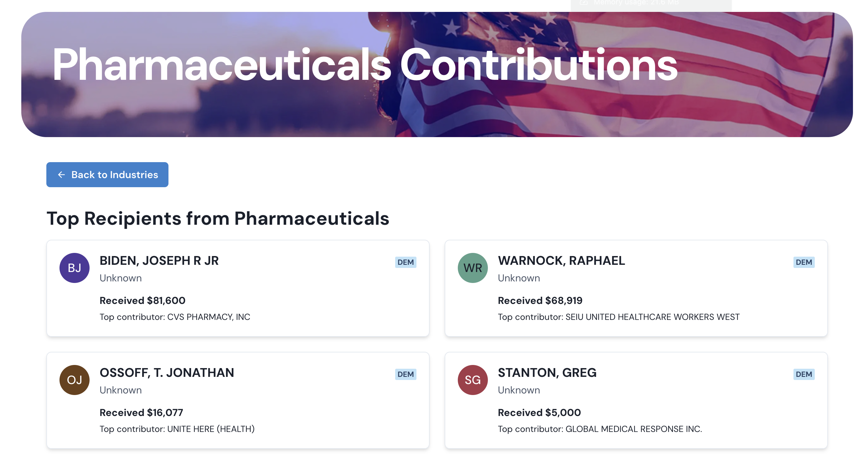Open STANTON, GREG name link

547,373
